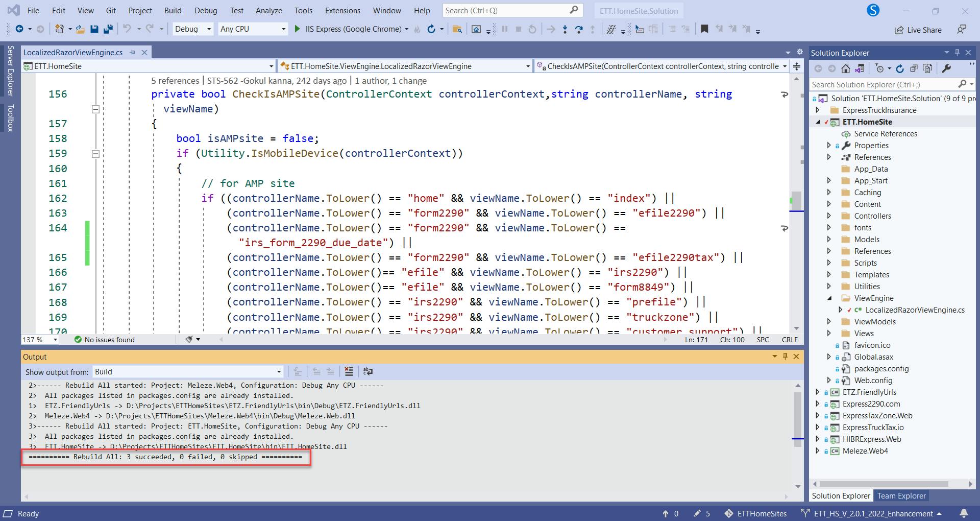Open the Build menu
980x521 pixels.
[173, 10]
